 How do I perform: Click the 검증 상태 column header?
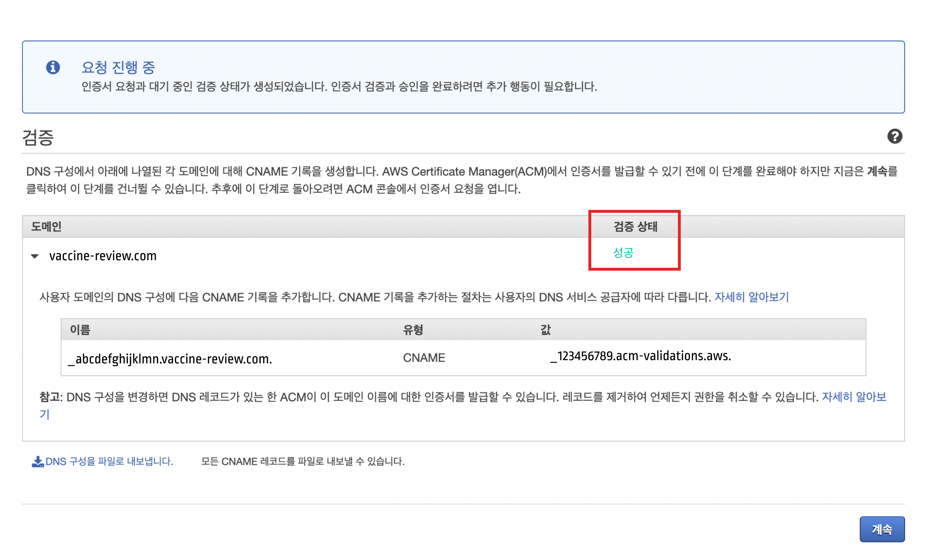coord(635,226)
